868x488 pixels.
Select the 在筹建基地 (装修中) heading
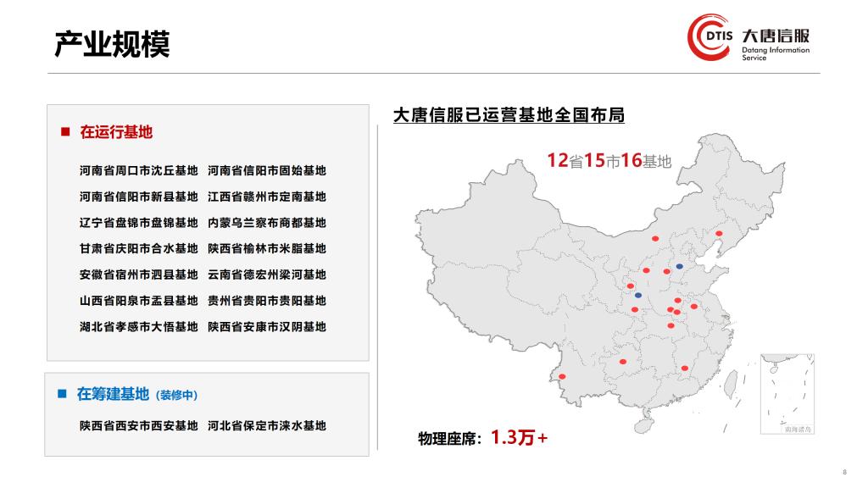tap(137, 394)
